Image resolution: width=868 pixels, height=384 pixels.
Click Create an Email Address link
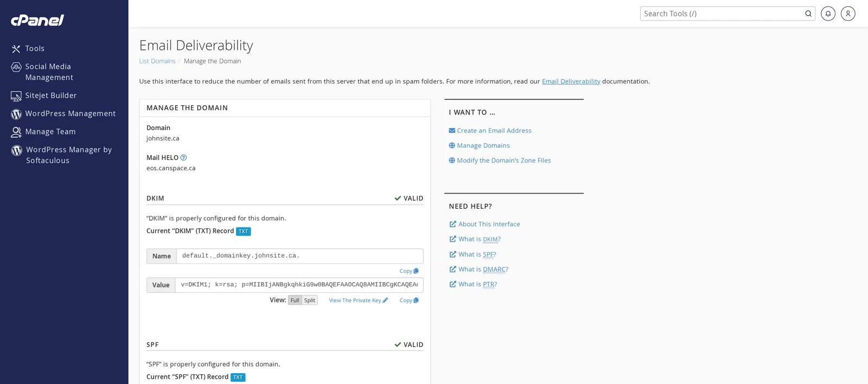pyautogui.click(x=494, y=131)
